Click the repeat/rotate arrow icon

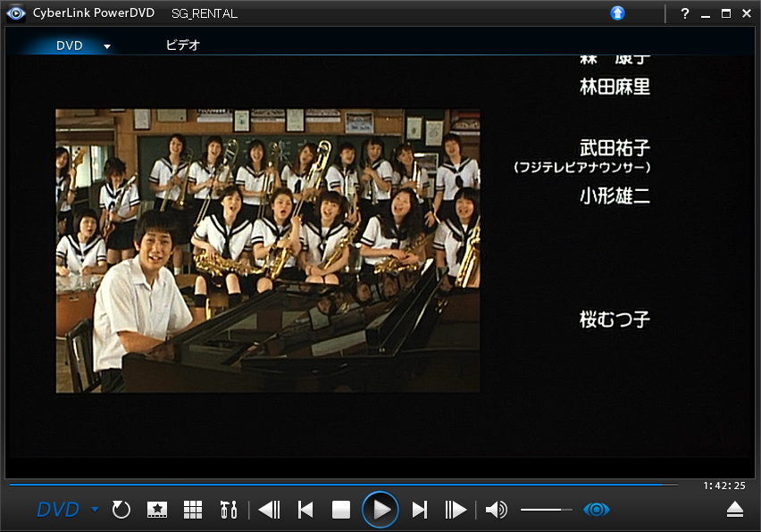tap(121, 510)
